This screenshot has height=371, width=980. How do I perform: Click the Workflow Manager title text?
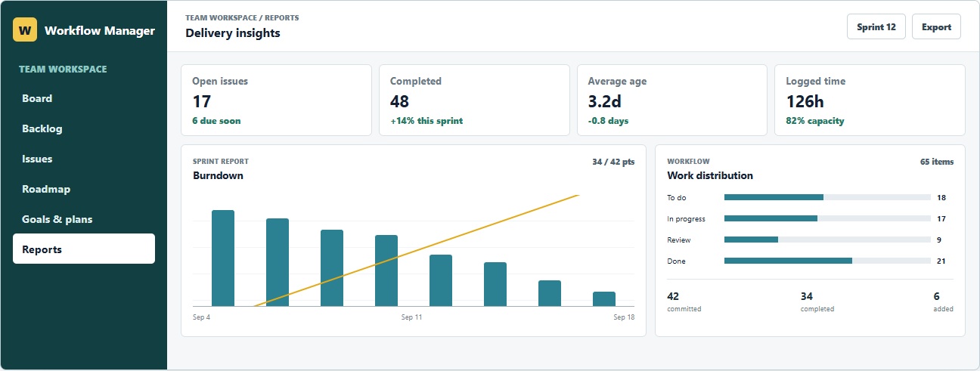[x=100, y=31]
